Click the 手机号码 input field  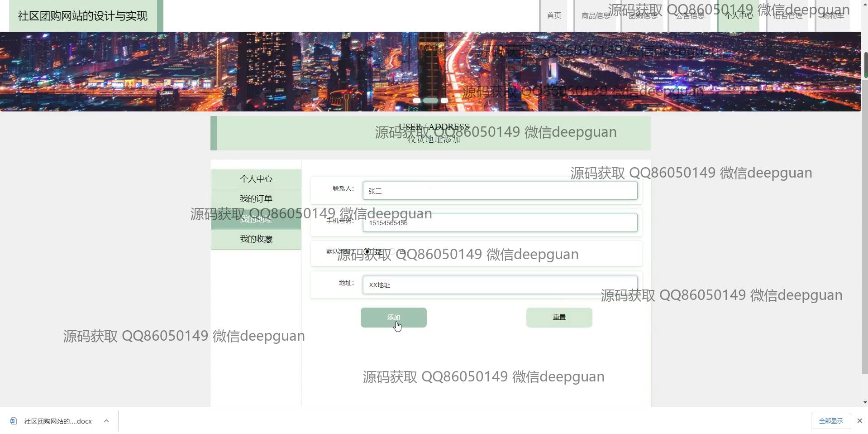[x=500, y=223]
